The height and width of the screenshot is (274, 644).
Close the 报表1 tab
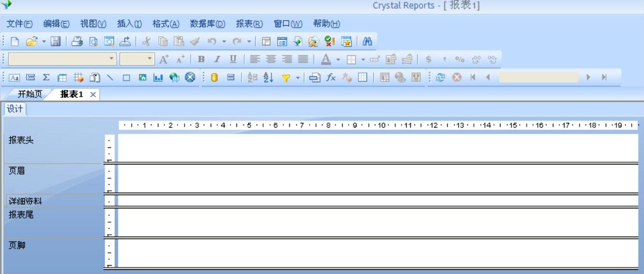pos(93,94)
